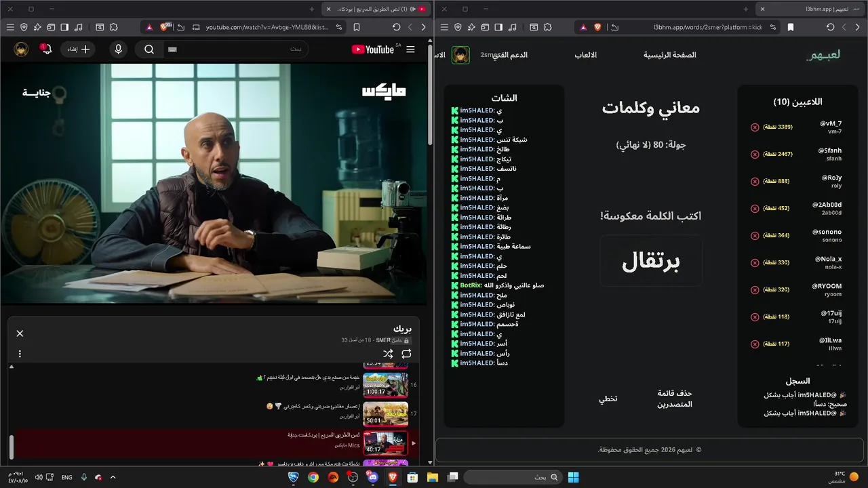The image size is (868, 488).
Task: Click l3bhm.app address bar URL
Action: point(708,27)
